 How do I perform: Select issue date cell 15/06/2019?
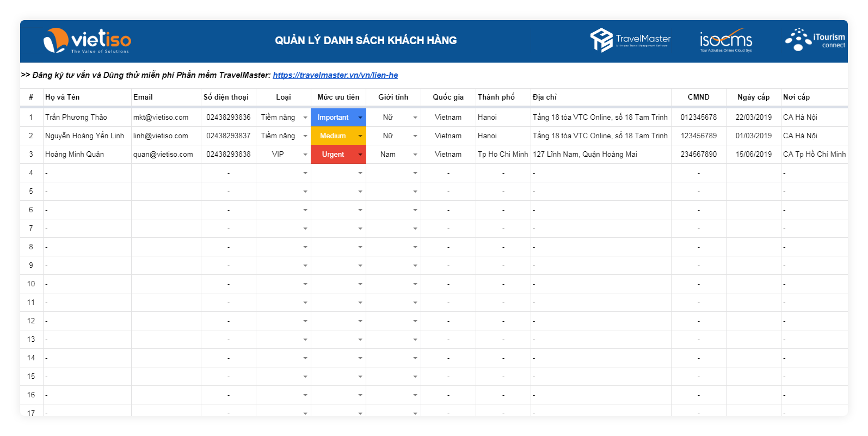point(754,155)
